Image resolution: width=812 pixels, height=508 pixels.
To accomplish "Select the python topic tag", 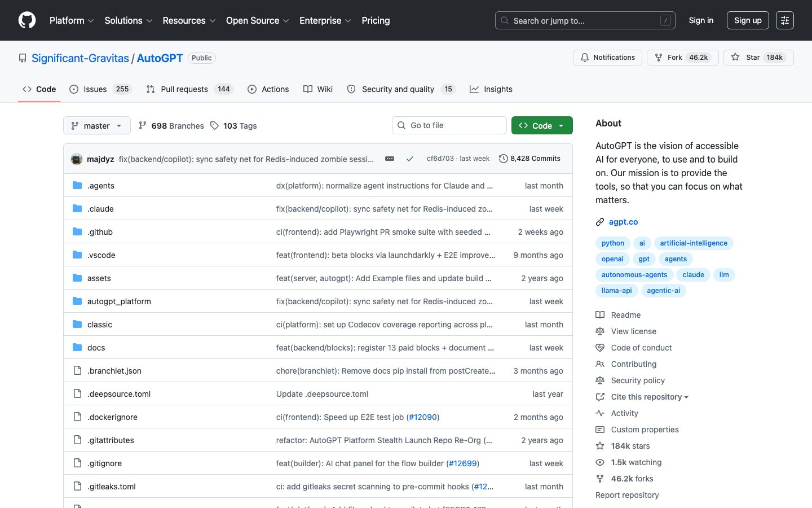I will point(612,243).
